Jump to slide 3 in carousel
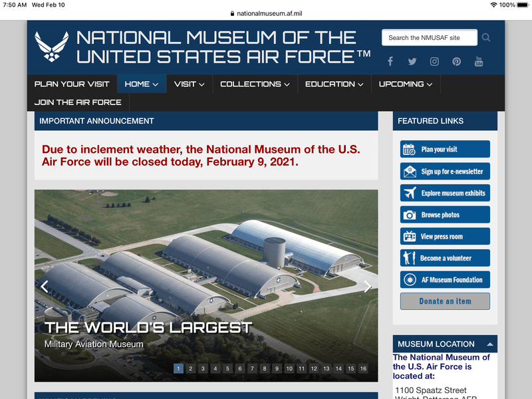532x399 pixels. tap(203, 368)
